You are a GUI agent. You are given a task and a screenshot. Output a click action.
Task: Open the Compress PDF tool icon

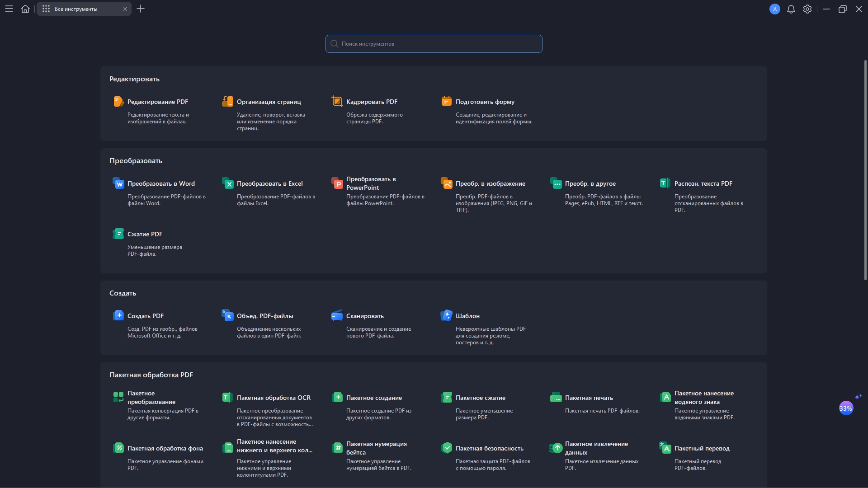click(118, 234)
